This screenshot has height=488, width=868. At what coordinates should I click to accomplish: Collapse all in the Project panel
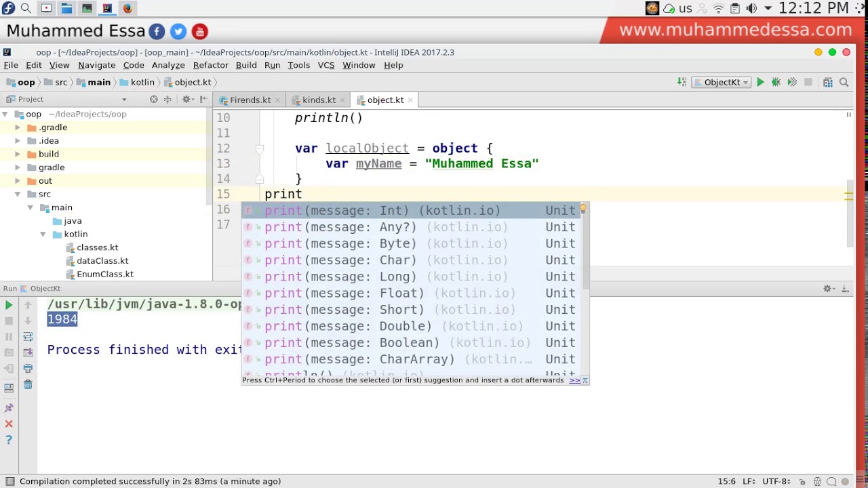168,99
